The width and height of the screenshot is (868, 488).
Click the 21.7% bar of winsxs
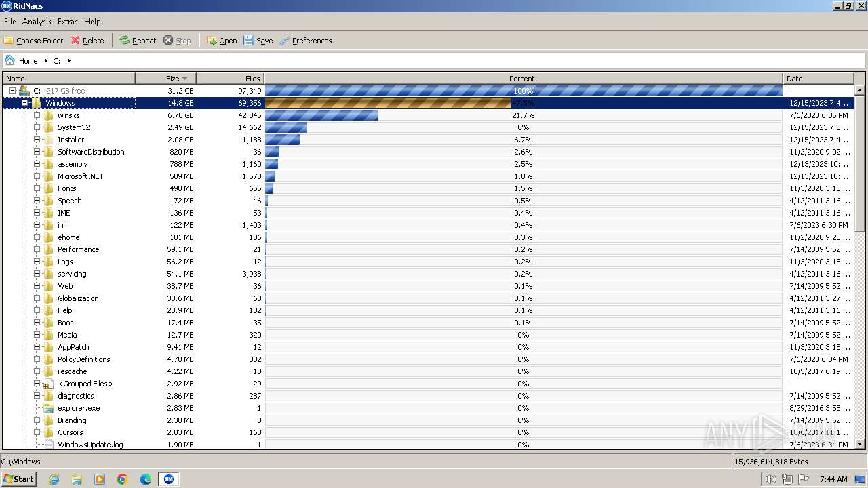click(321, 115)
